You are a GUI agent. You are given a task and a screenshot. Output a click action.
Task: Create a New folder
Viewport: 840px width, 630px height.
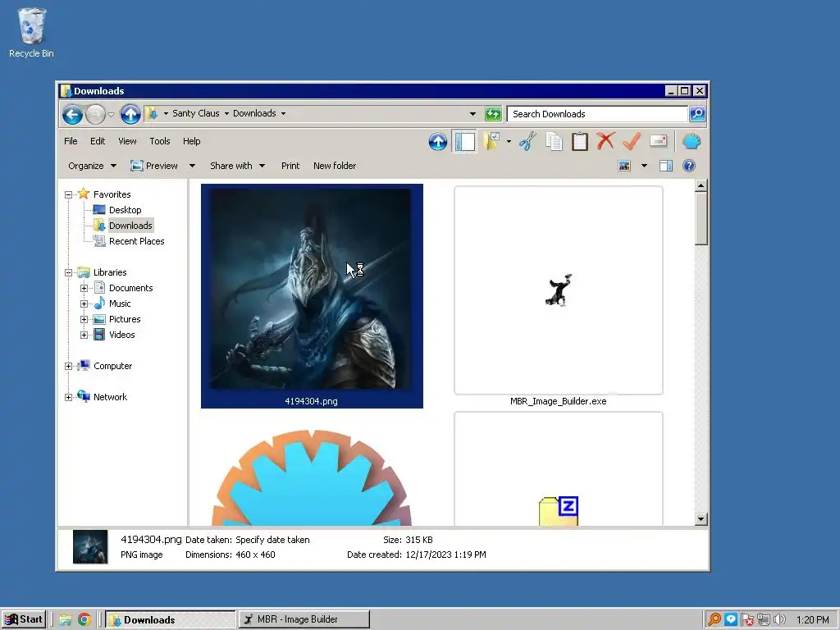point(335,166)
